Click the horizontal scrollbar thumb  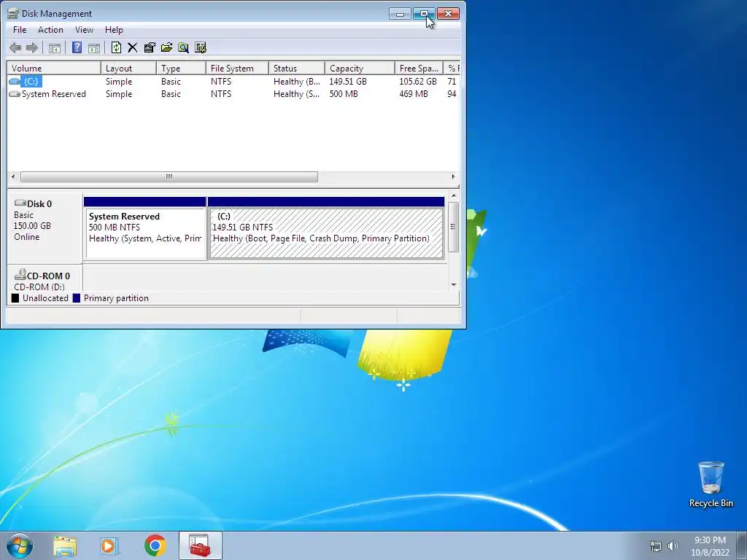click(169, 176)
